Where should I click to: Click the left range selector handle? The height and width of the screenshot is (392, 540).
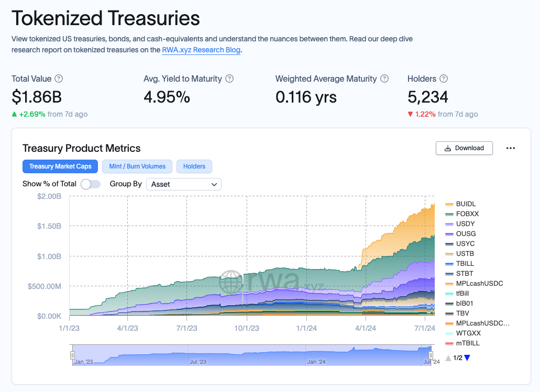(72, 355)
